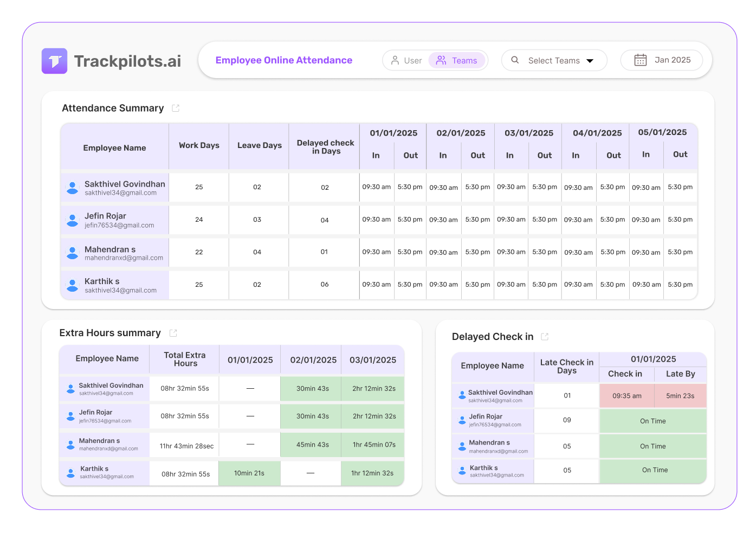Click Sakthivel Govindhan's avatar in Attendance Summary

click(72, 188)
